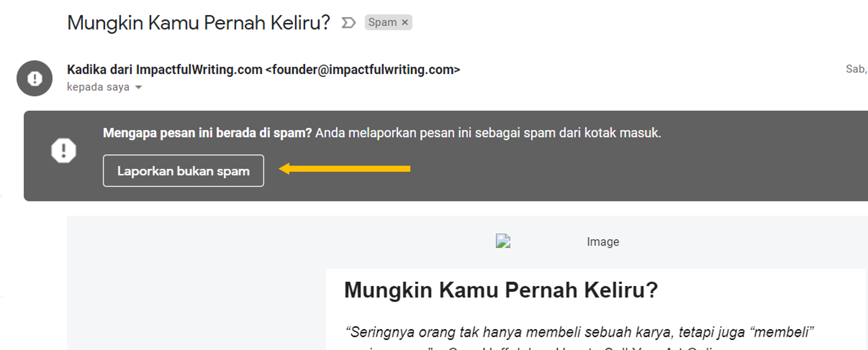
Task: Click "Laporkan bukan spam" button
Action: click(183, 171)
